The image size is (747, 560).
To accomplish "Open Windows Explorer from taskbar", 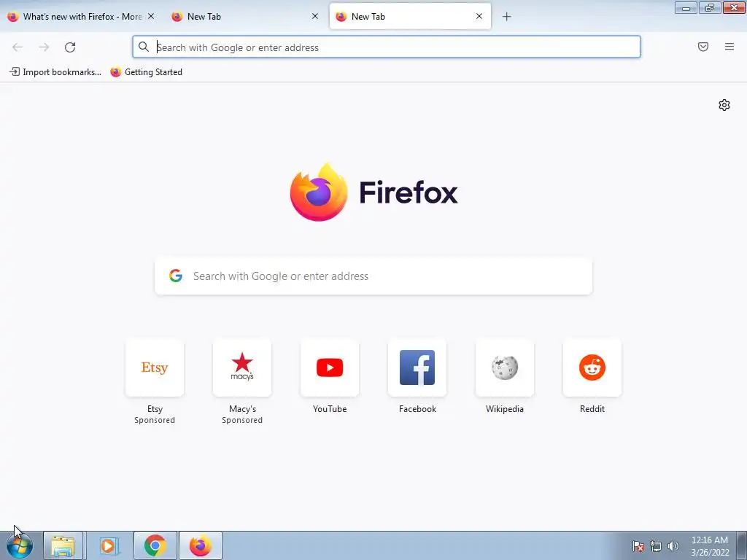I will click(63, 545).
